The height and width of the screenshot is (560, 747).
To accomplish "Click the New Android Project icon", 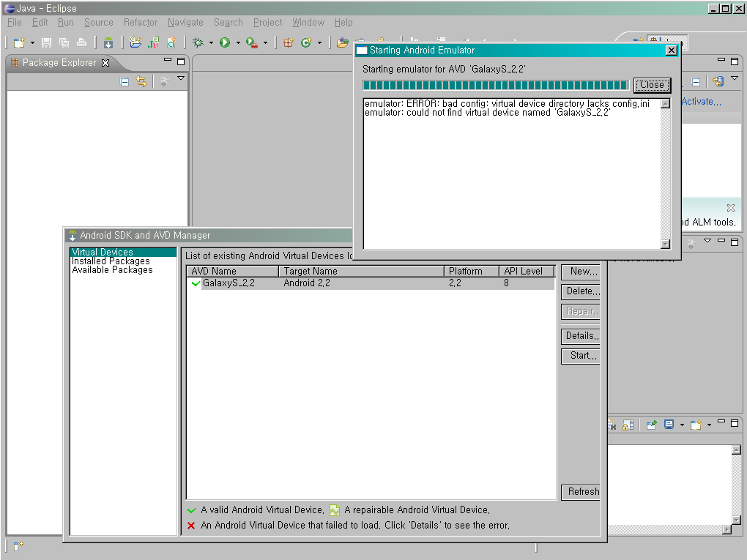I will pos(135,43).
